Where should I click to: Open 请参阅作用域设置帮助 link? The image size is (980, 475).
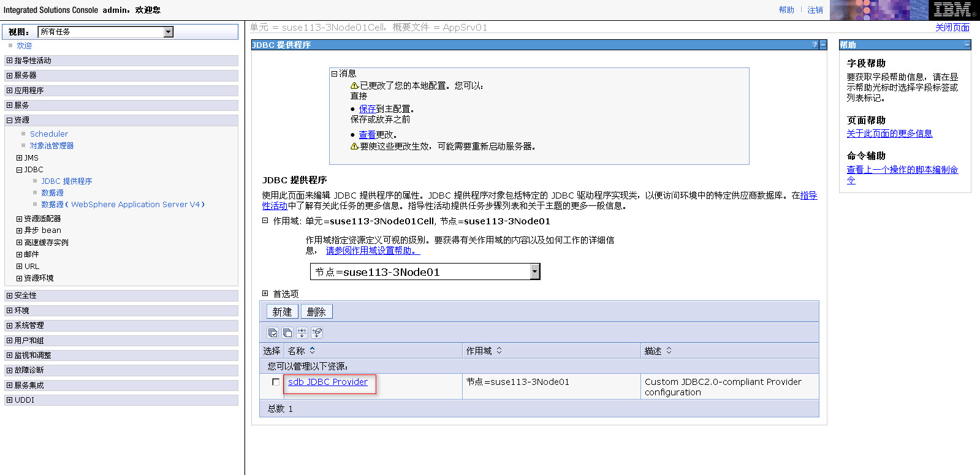point(373,251)
